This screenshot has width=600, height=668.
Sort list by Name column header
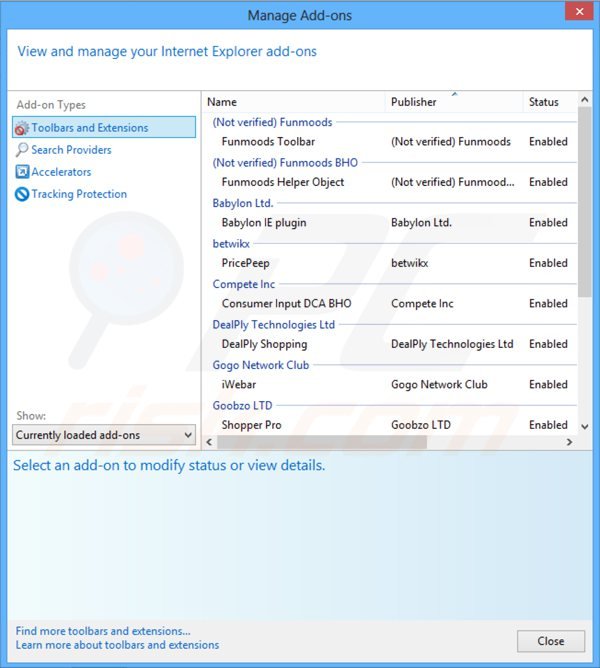[294, 102]
